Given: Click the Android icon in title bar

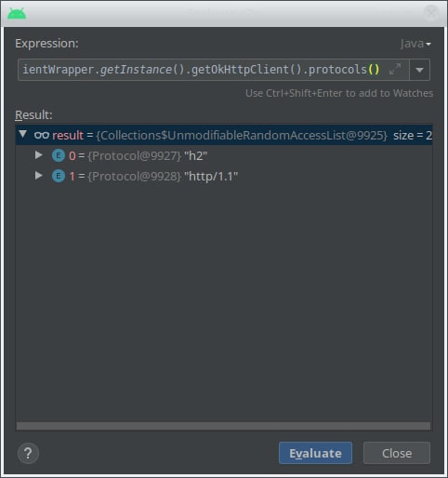Looking at the screenshot, I should (17, 13).
